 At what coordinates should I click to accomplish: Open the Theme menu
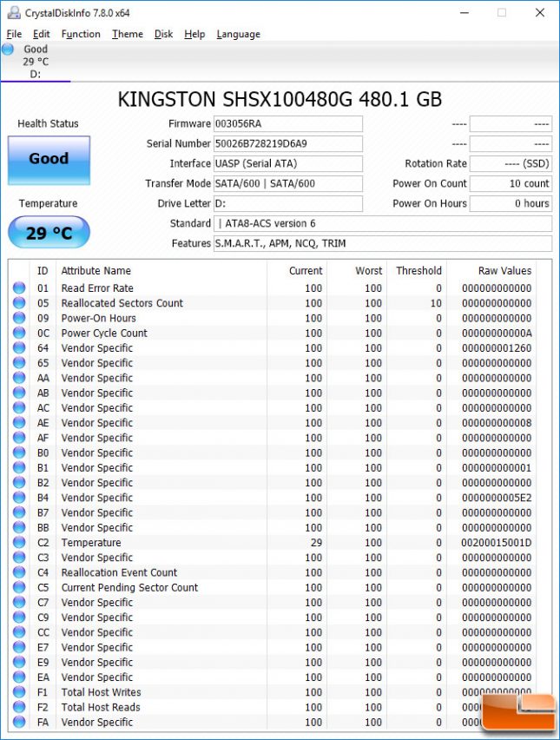[x=128, y=34]
